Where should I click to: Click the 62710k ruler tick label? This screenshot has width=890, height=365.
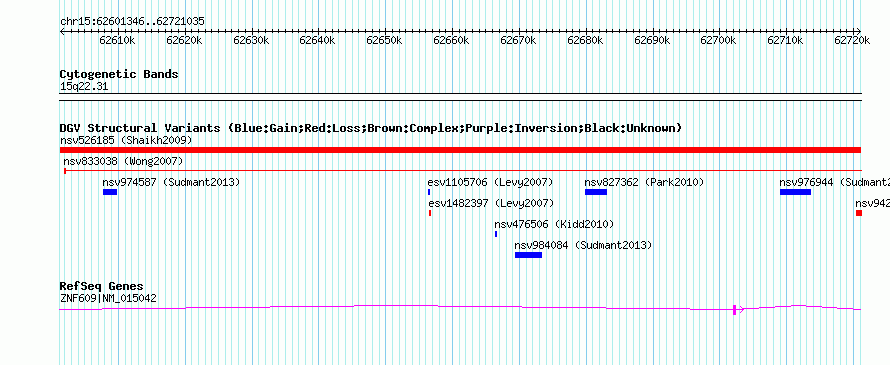click(786, 40)
